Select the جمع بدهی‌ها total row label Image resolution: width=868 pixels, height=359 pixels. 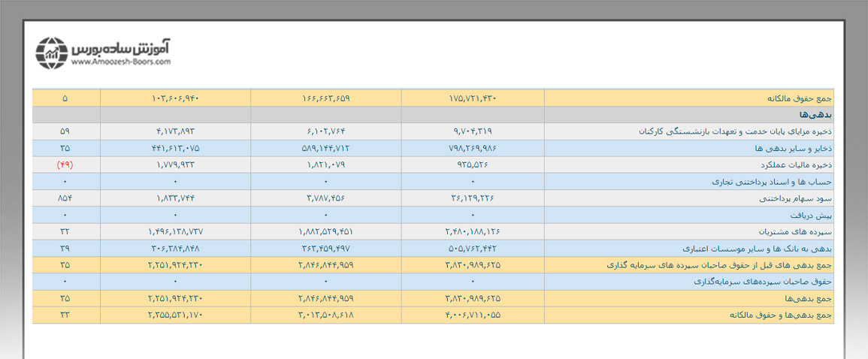[812, 298]
